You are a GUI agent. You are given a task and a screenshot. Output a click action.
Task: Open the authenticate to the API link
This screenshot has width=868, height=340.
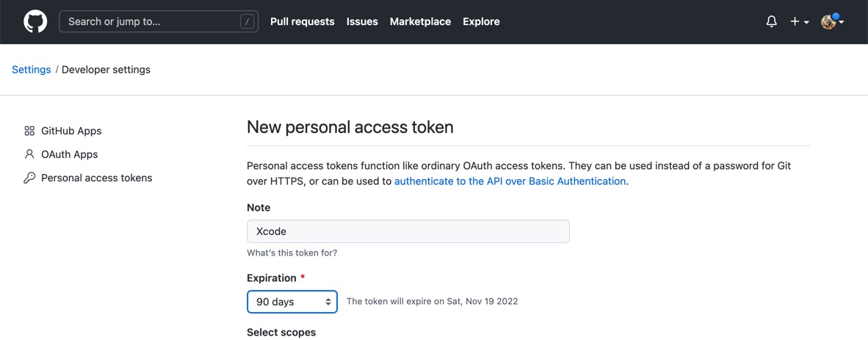coord(510,181)
